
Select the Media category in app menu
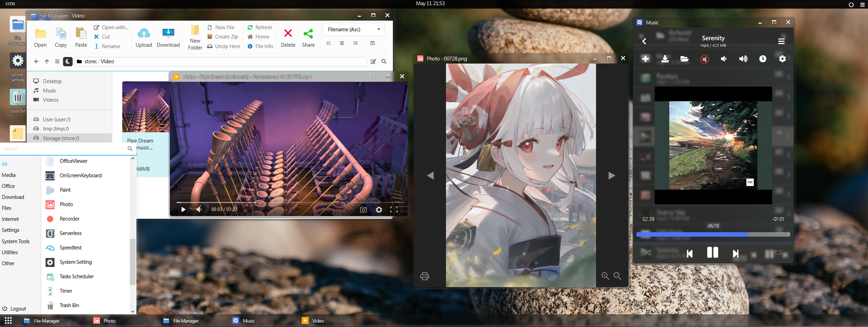coord(9,175)
